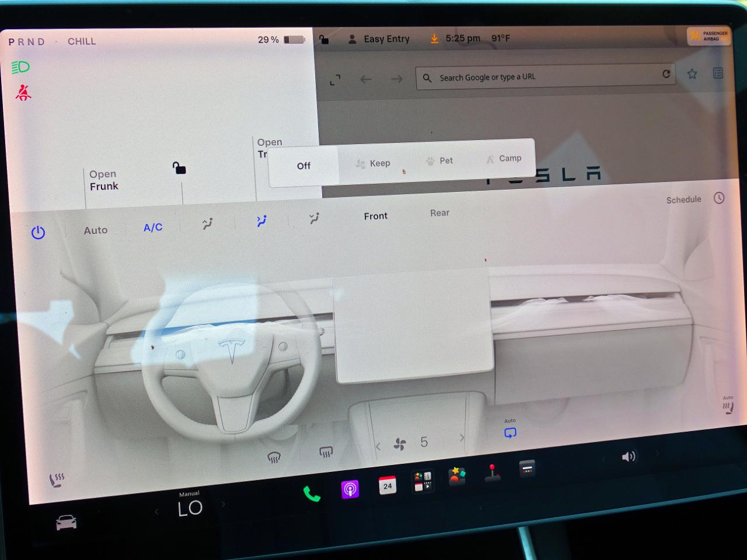Screen dimensions: 747x560
Task: Activate driver seat heater
Action: [56, 481]
